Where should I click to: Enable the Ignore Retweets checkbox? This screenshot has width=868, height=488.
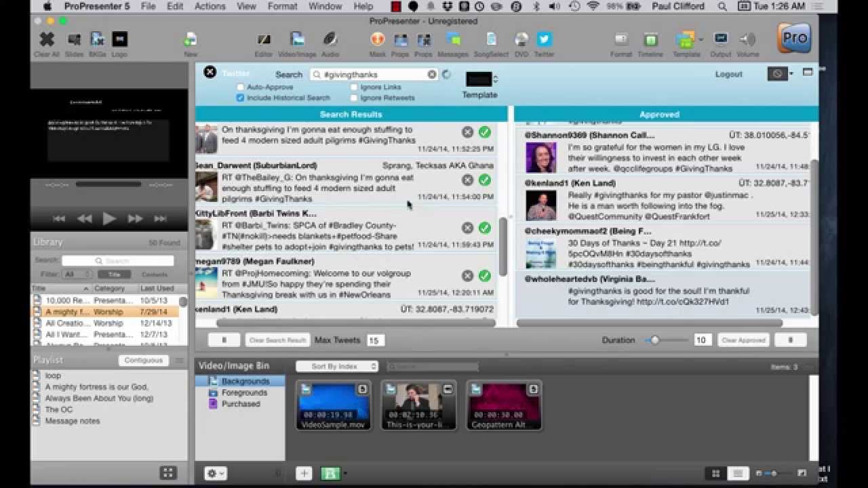[x=354, y=98]
